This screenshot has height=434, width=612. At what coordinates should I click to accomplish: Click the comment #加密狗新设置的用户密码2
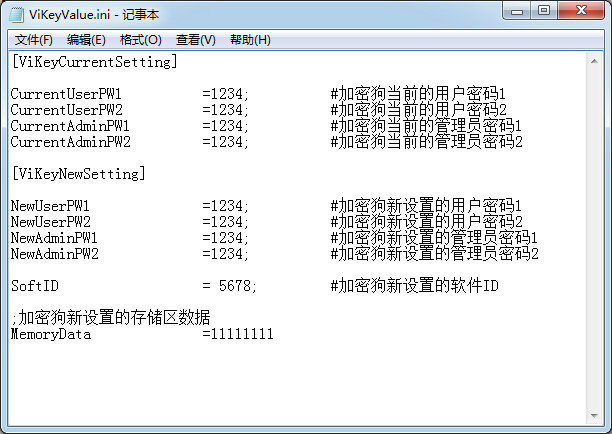pos(427,222)
